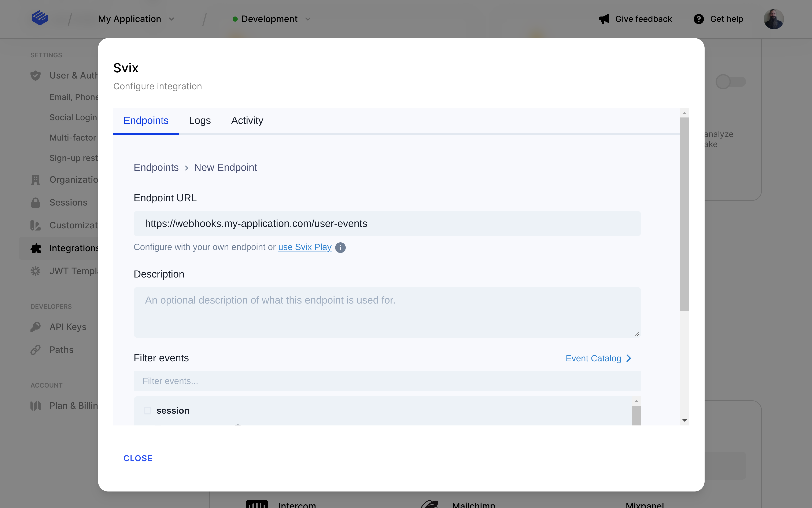Click the Description text area
The image size is (812, 508).
point(387,312)
